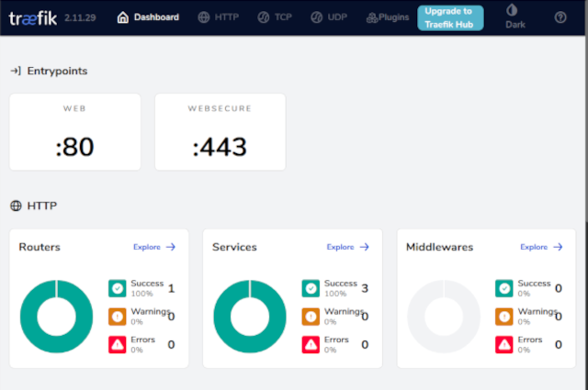Click the Routers Warnings icon
This screenshot has width=588, height=390.
pyautogui.click(x=118, y=317)
